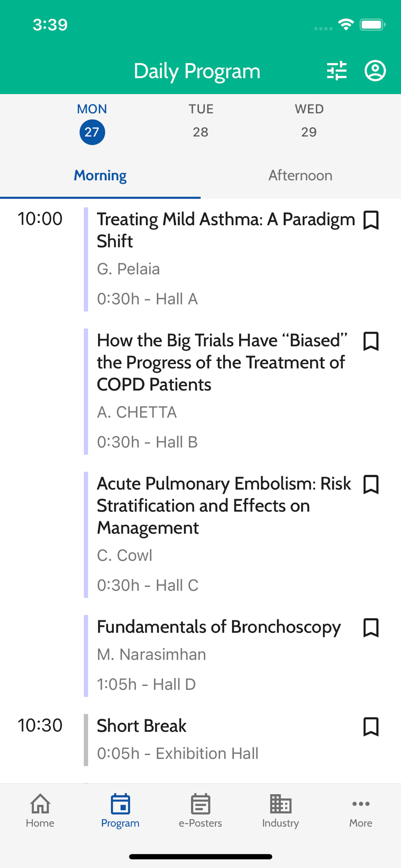Open the user profile icon
The image size is (401, 868).
(375, 71)
